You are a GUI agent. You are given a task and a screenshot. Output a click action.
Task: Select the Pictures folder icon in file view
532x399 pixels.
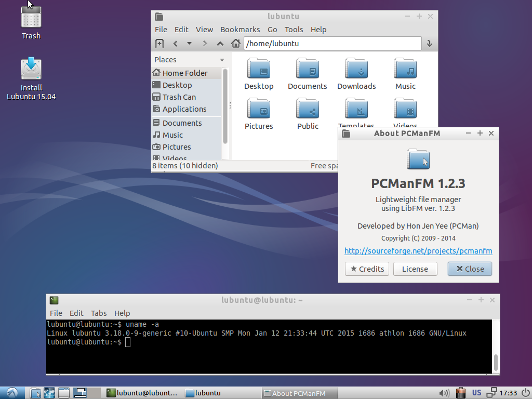click(259, 109)
